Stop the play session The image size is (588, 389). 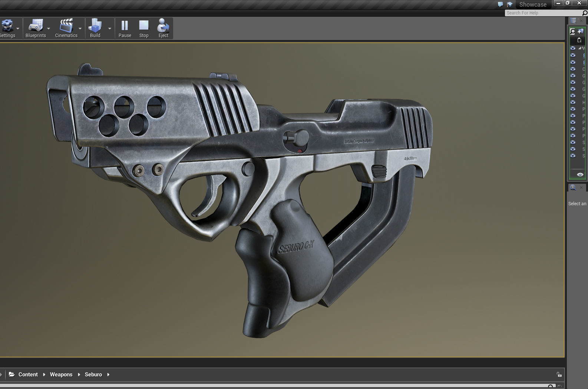(x=144, y=28)
